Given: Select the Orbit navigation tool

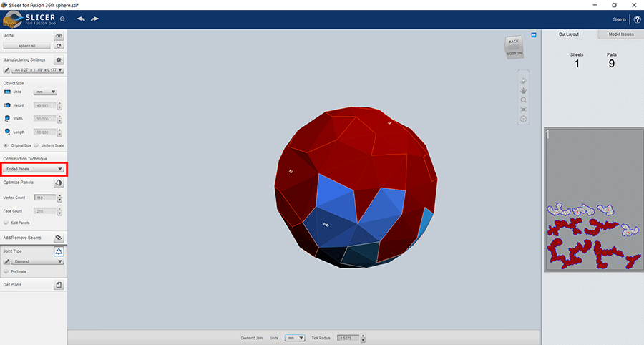Looking at the screenshot, I should (523, 81).
